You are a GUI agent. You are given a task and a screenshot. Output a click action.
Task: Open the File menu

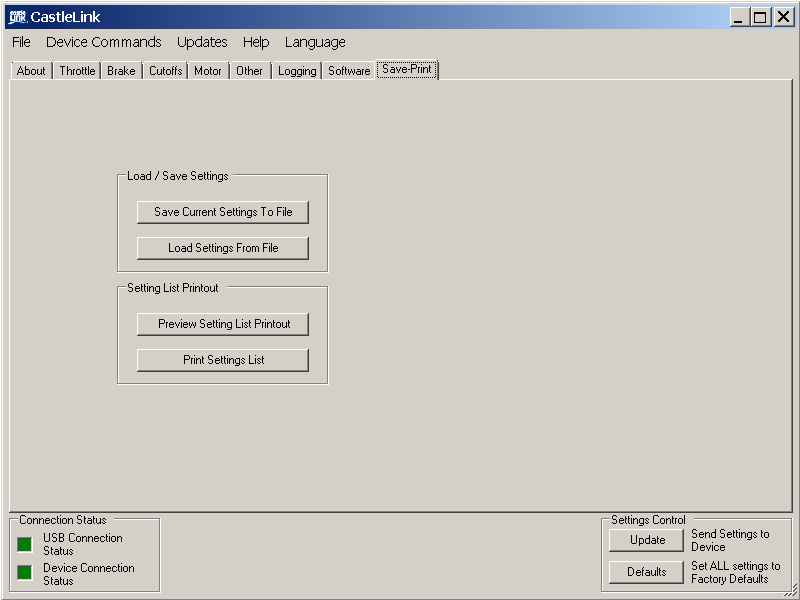[x=21, y=42]
